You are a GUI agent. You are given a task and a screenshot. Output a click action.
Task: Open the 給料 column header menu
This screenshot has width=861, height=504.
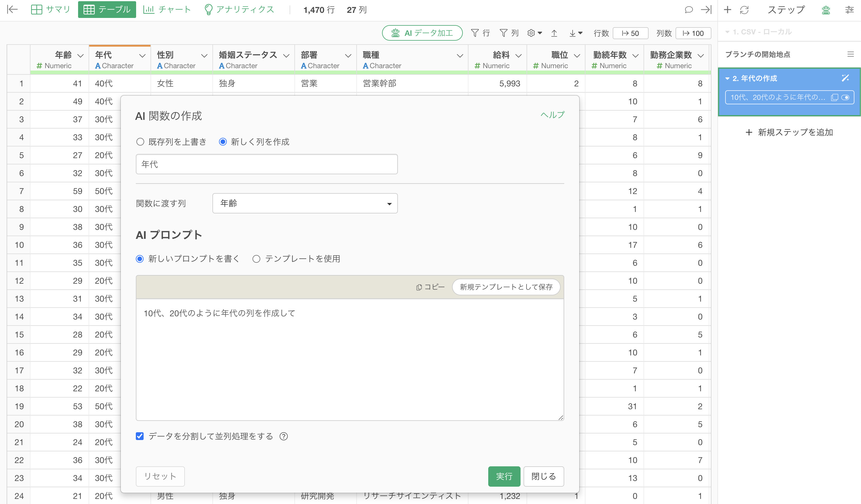coord(519,56)
